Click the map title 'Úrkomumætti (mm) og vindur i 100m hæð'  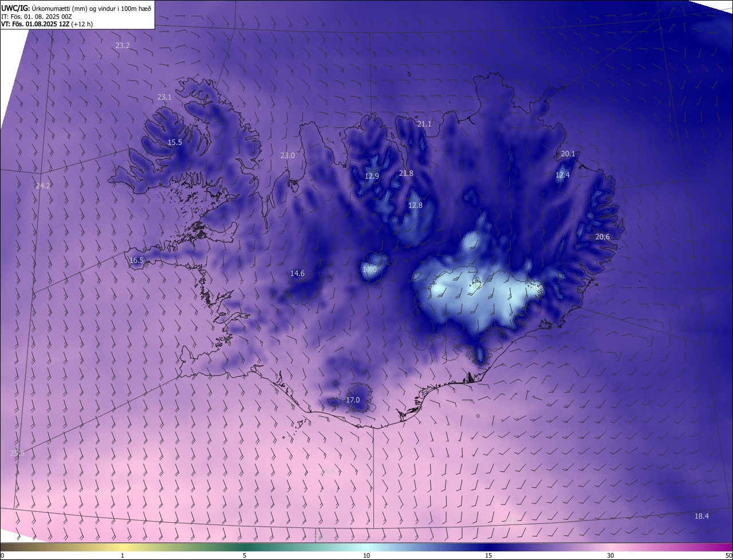click(91, 8)
